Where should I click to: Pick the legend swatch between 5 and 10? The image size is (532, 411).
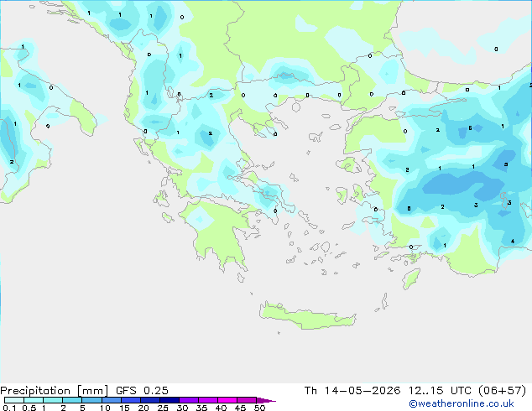click(91, 400)
